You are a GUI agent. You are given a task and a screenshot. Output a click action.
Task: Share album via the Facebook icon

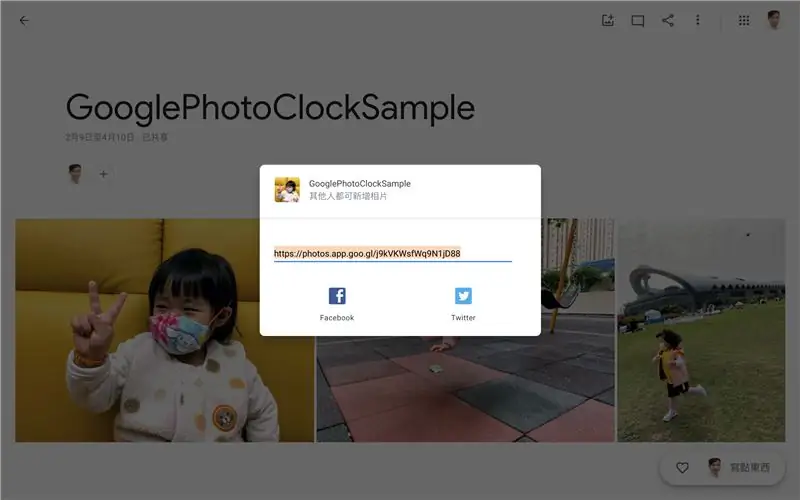(x=337, y=295)
